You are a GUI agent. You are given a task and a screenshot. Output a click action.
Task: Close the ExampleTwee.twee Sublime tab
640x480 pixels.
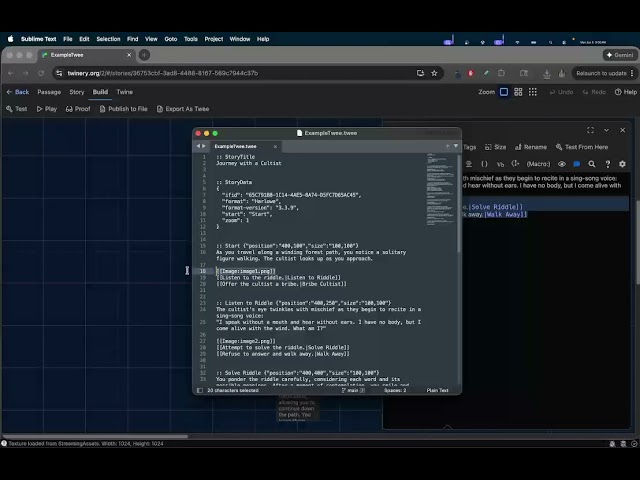tap(275, 147)
